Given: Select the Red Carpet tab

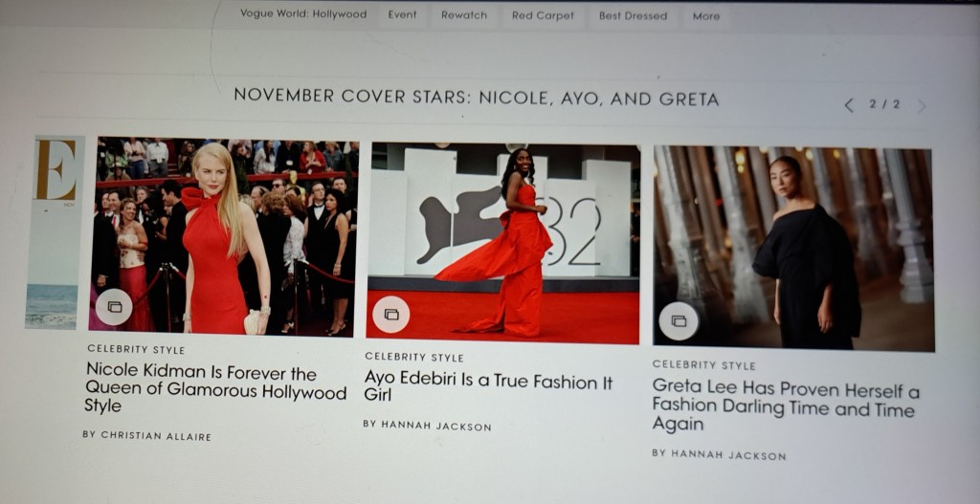Looking at the screenshot, I should click(x=543, y=16).
